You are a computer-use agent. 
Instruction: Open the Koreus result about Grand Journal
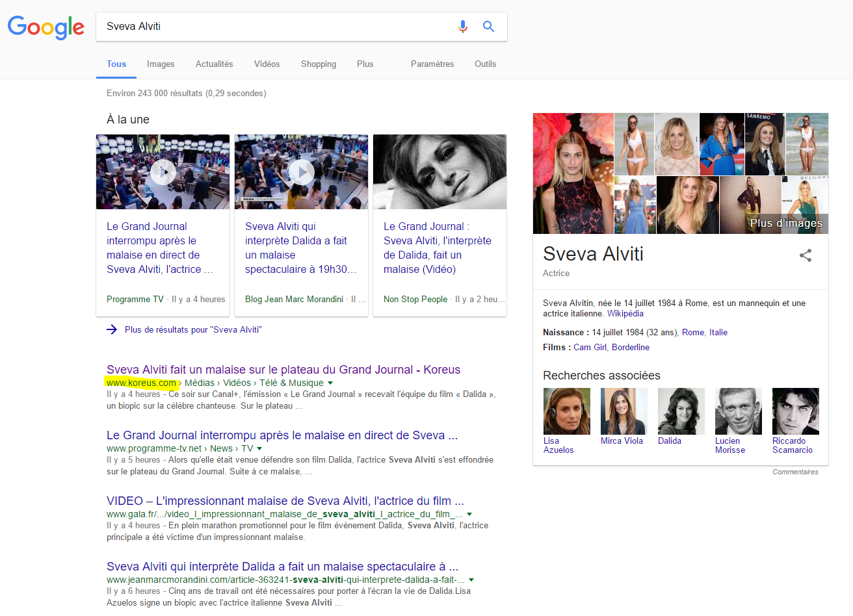[283, 370]
